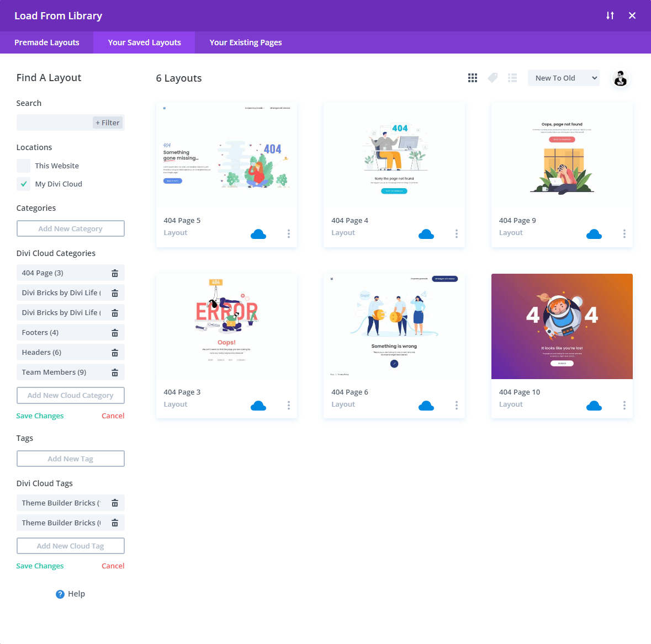
Task: Open the New To Old sort dropdown
Action: (564, 78)
